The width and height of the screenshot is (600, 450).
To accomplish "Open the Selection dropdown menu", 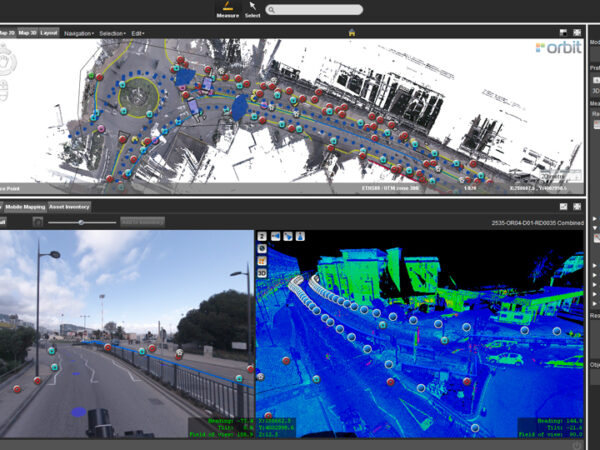I will (x=112, y=34).
